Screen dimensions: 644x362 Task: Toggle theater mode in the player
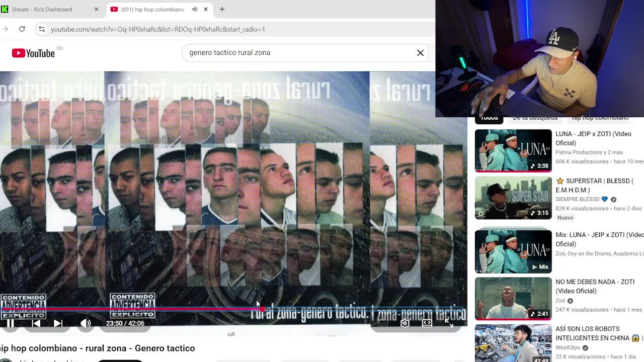(427, 323)
